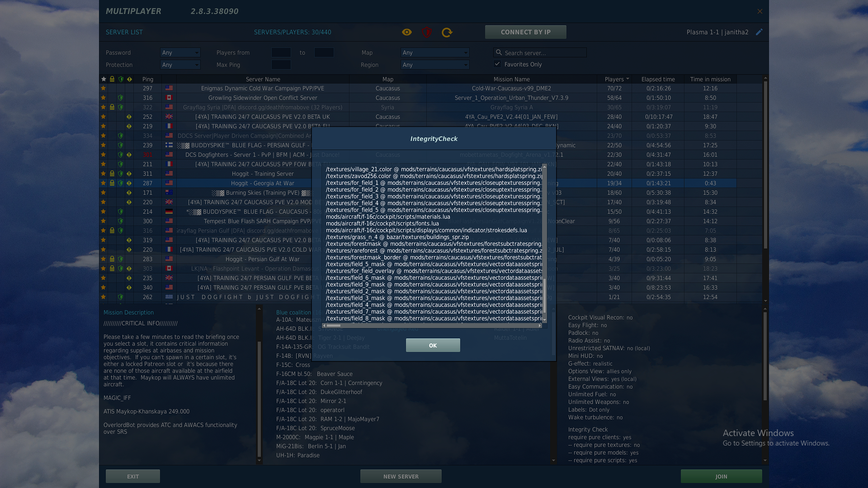Viewport: 868px width, 488px height.
Task: Click the IntegrityCheck list scroll-down arrow
Action: click(x=544, y=320)
